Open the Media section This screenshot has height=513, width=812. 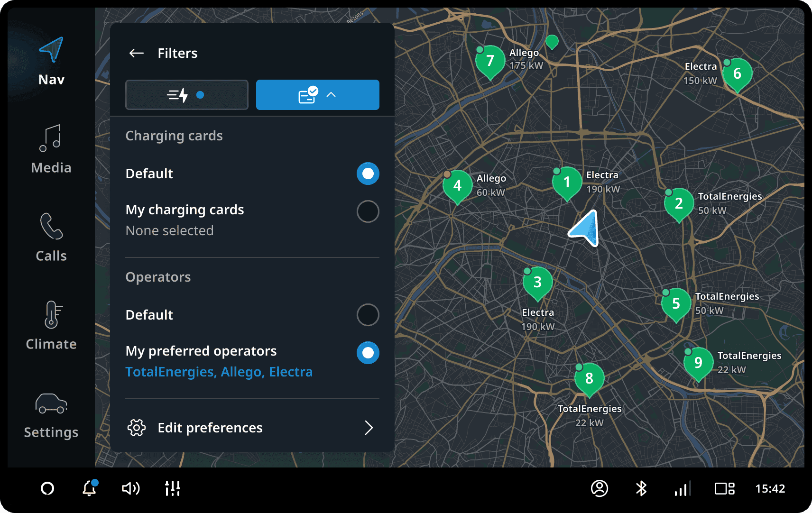click(x=51, y=149)
